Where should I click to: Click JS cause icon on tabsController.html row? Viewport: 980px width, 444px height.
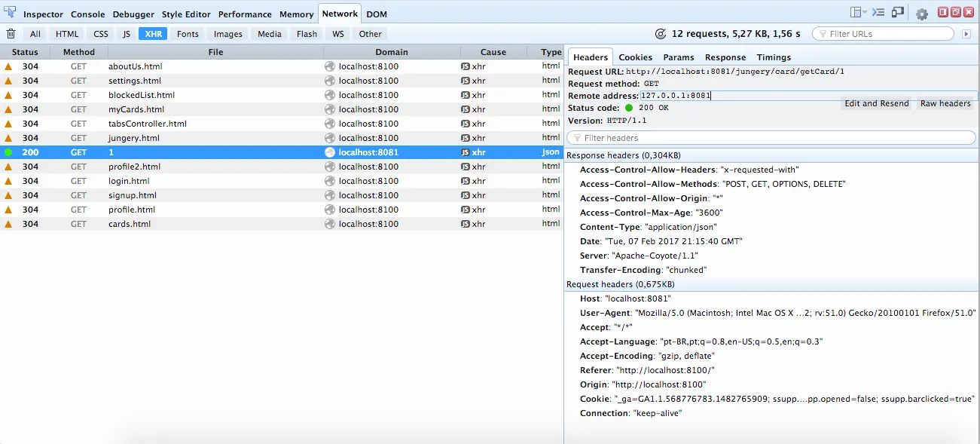point(466,124)
